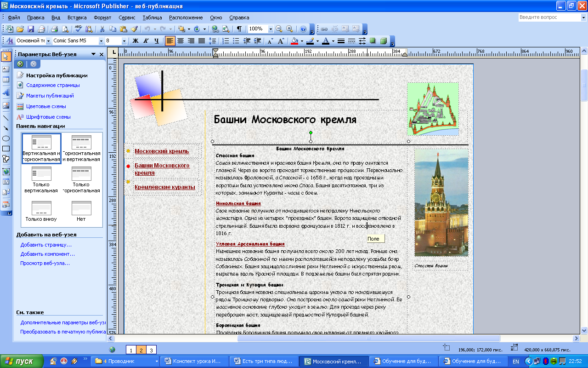Select the Arrow drawing tool
The height and width of the screenshot is (368, 588).
pos(6,128)
